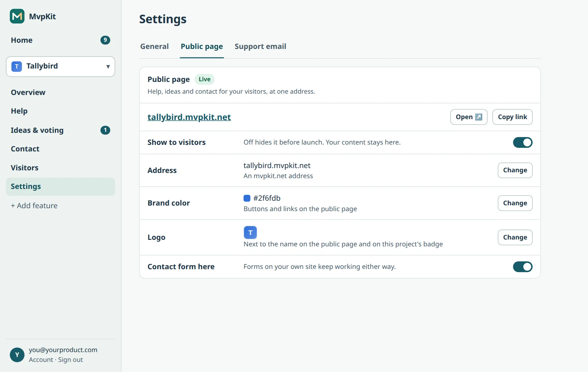This screenshot has height=372, width=588.
Task: Click the blue #2f6fdb color swatch
Action: (247, 198)
